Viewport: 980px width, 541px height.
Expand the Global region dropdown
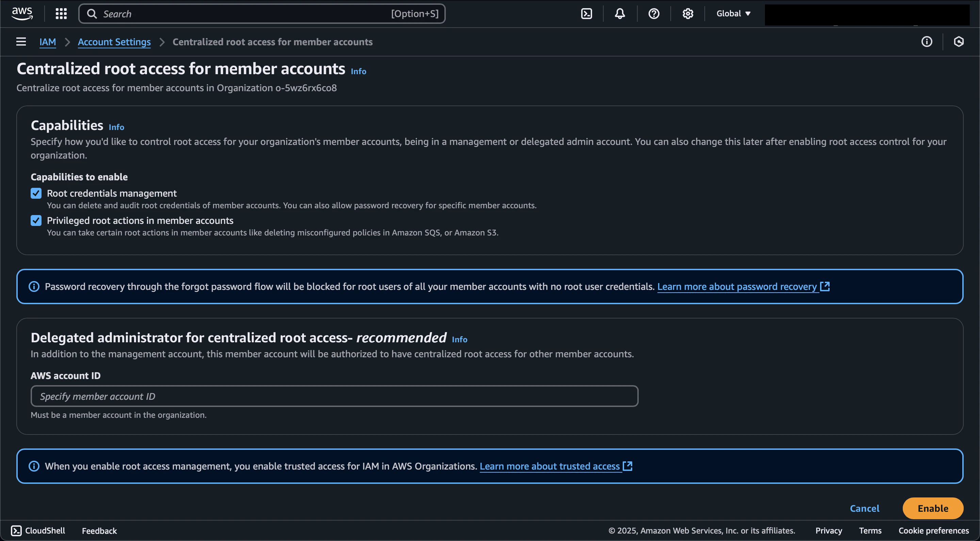pyautogui.click(x=733, y=14)
